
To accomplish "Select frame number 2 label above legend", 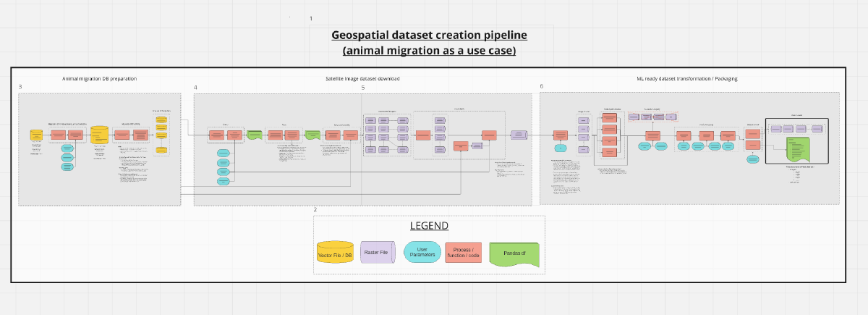I will pyautogui.click(x=315, y=210).
